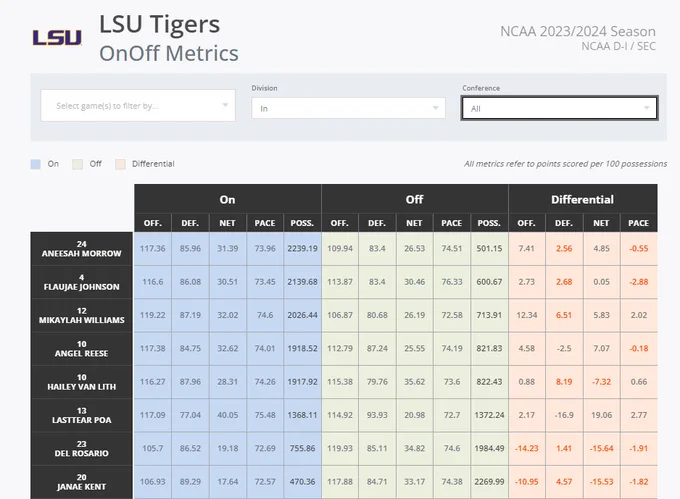The height and width of the screenshot is (499, 680).
Task: Sort by Off NET column header
Action: tap(414, 223)
